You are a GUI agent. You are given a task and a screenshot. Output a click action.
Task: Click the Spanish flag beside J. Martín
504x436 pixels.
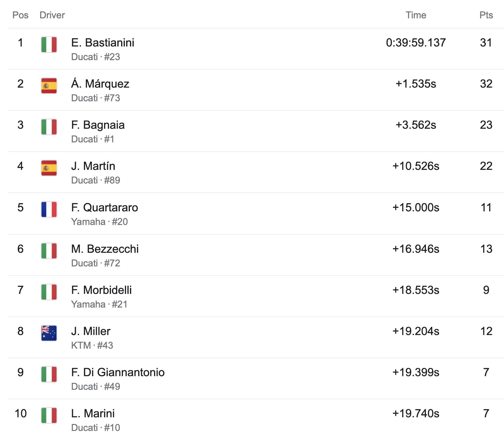(x=49, y=168)
